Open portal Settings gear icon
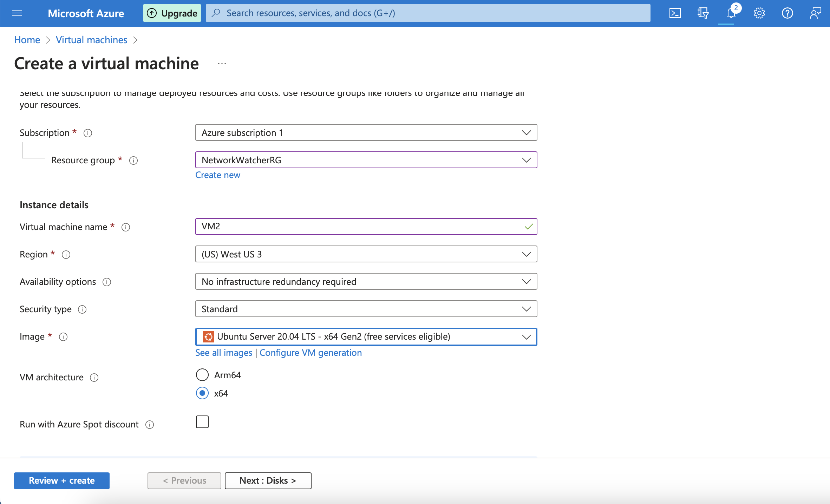Image resolution: width=830 pixels, height=504 pixels. pyautogui.click(x=759, y=13)
